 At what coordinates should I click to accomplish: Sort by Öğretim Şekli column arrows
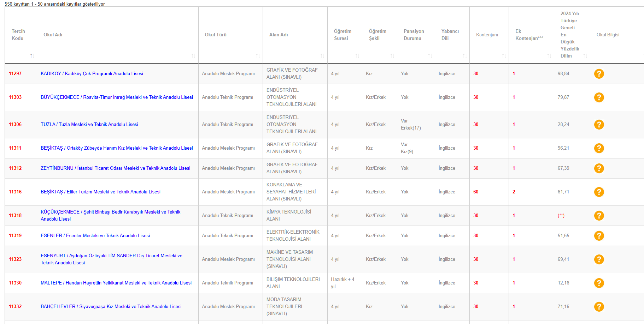392,56
